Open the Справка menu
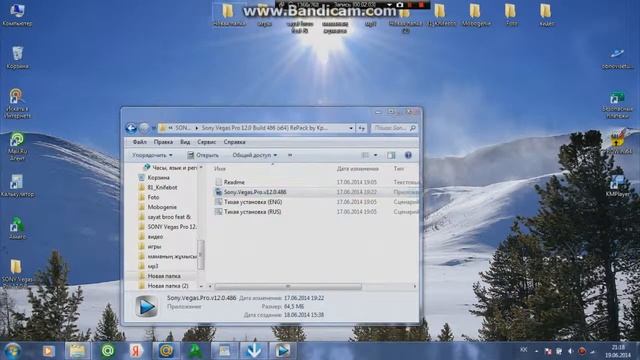Image resolution: width=640 pixels, height=360 pixels. pos(234,142)
